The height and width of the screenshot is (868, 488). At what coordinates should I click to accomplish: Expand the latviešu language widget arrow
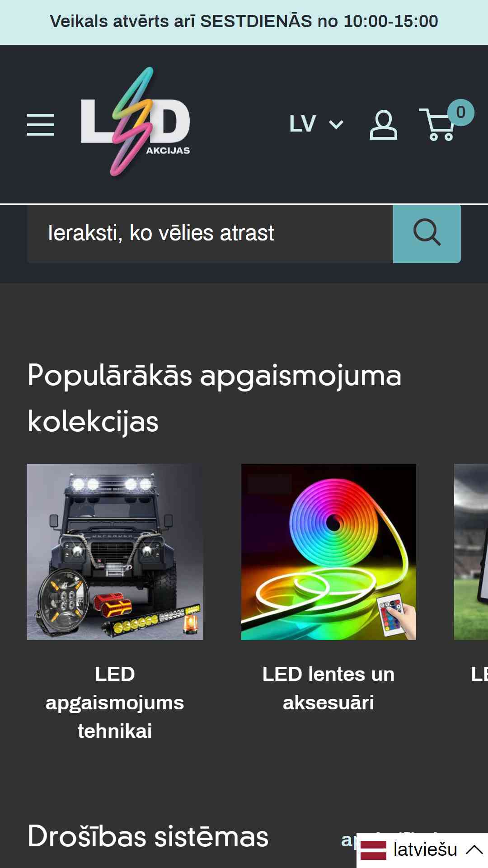pos(474,850)
